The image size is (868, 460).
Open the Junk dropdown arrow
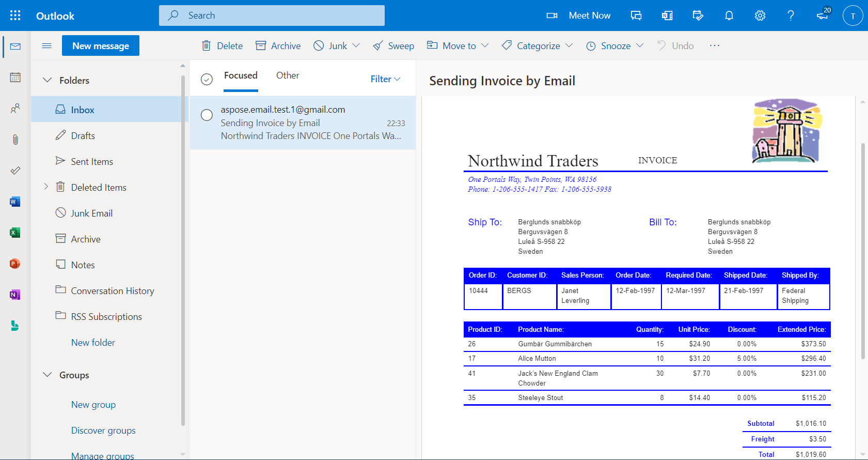[x=356, y=45]
